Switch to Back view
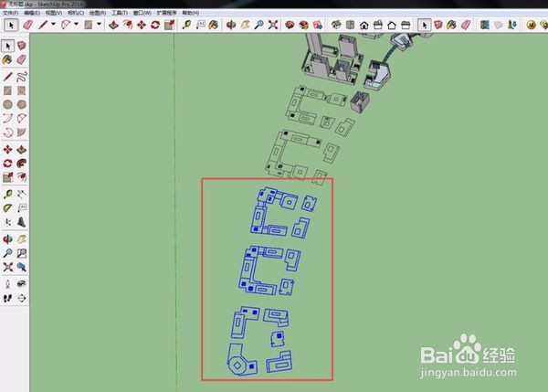The width and height of the screenshot is (548, 392). (x=392, y=25)
